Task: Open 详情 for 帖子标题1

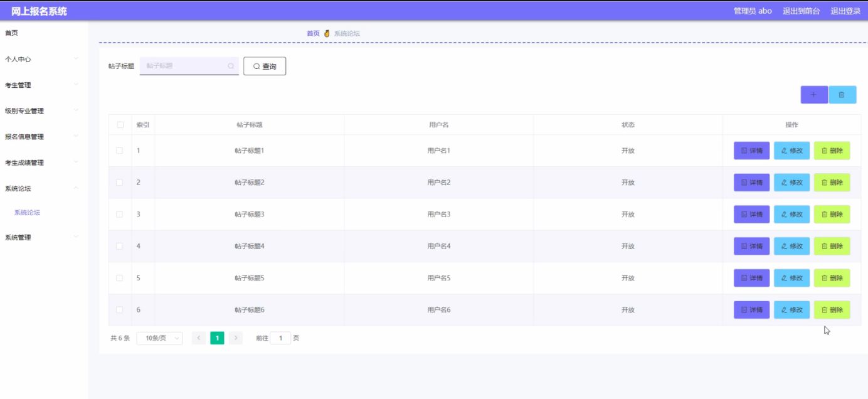Action: 751,151
